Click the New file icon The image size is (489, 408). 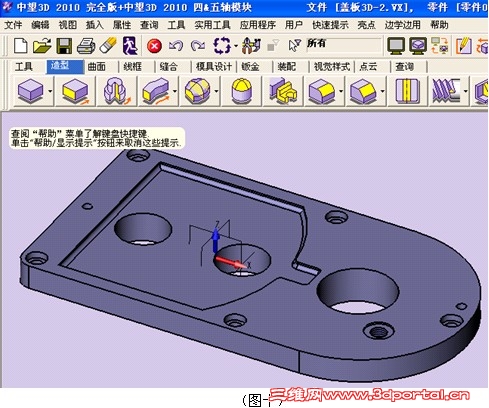pyautogui.click(x=20, y=46)
